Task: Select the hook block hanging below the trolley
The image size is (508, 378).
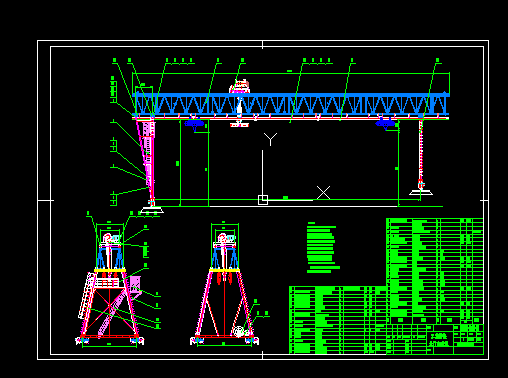Action: 239,124
